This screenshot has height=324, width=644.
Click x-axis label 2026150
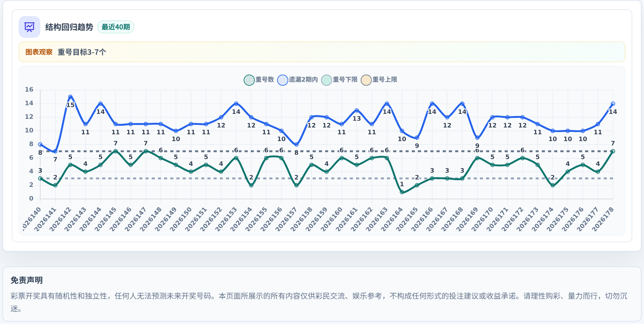181,219
